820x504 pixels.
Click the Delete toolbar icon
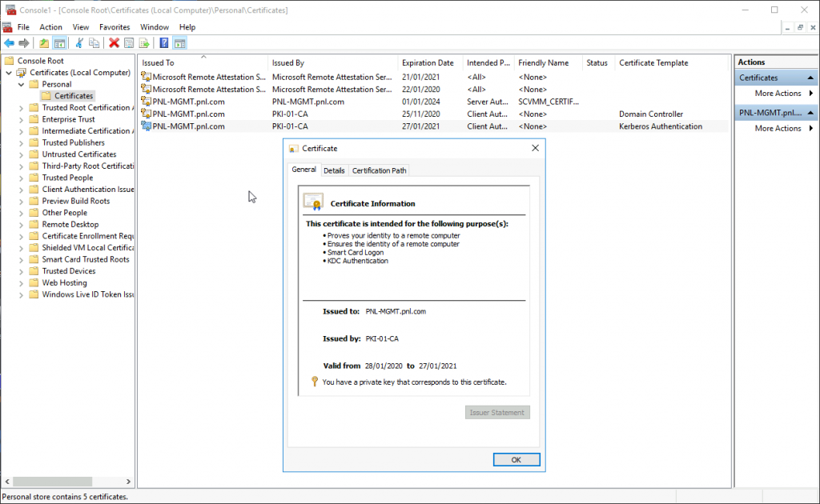[x=115, y=42]
